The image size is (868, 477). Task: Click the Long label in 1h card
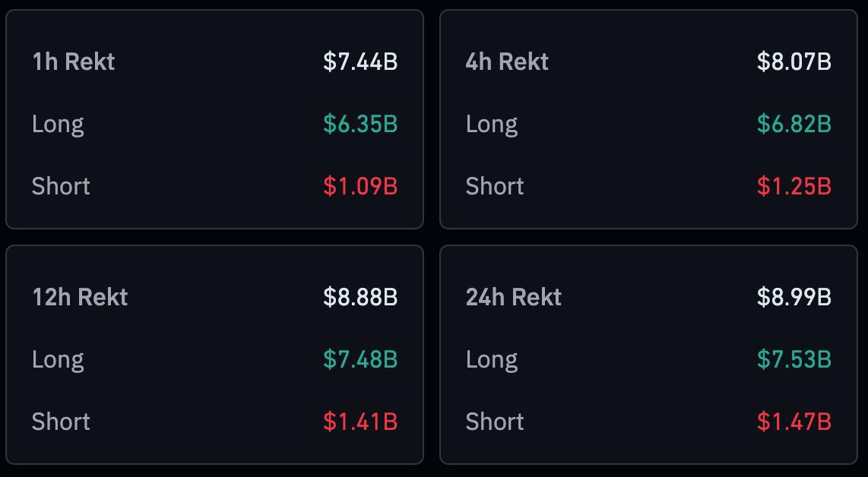pos(58,125)
